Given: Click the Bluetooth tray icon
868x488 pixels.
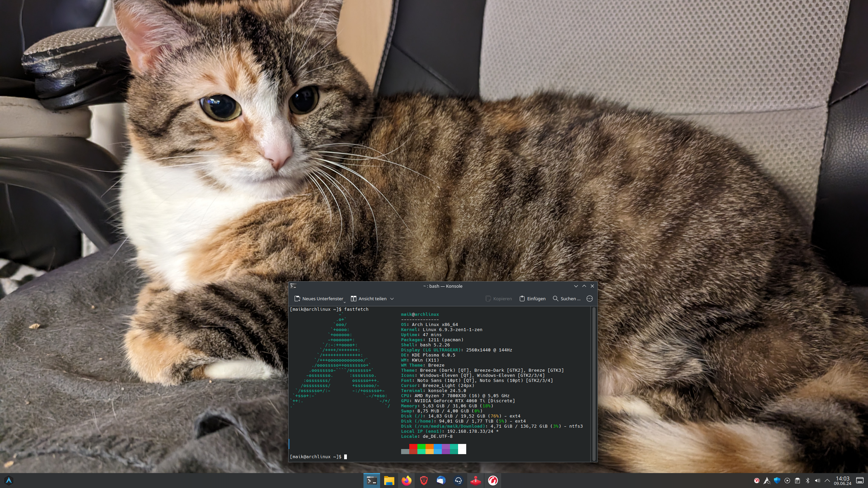Looking at the screenshot, I should tap(808, 481).
